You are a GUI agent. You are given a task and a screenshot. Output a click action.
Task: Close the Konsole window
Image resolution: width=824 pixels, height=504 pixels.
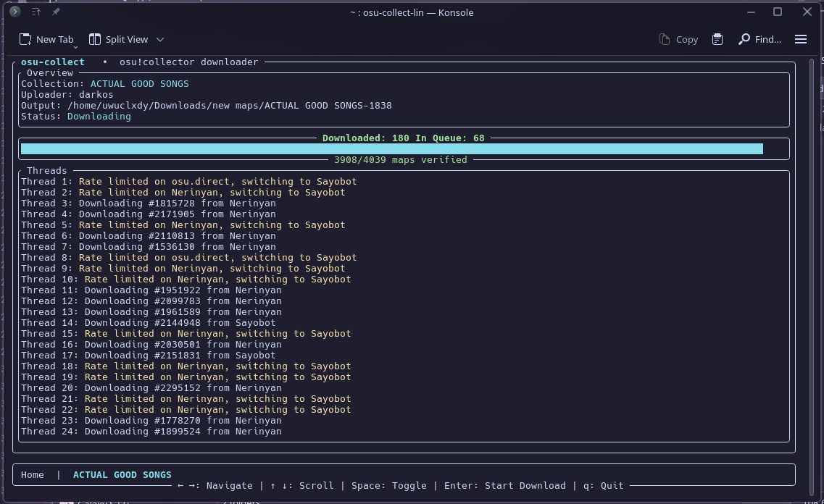[807, 12]
